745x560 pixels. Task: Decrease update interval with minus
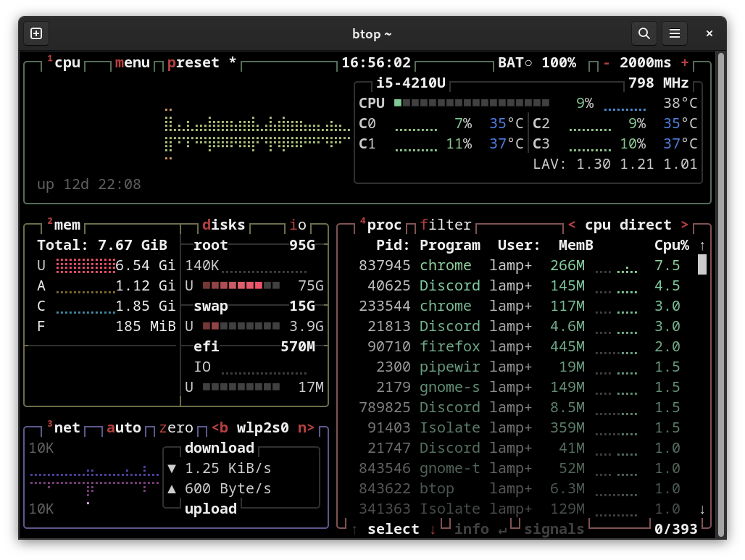[x=607, y=63]
